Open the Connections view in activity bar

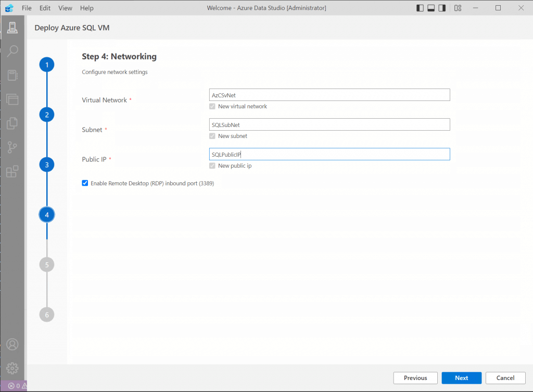12,28
